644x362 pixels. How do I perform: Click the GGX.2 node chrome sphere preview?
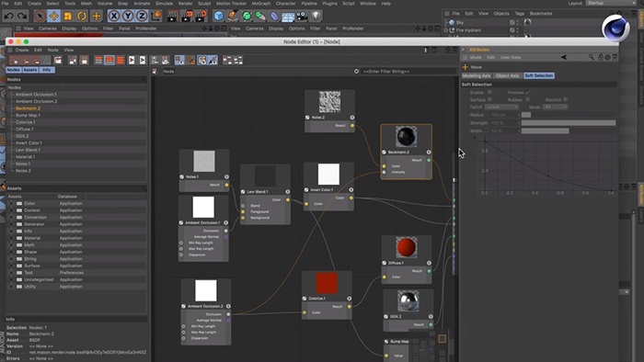[408, 301]
